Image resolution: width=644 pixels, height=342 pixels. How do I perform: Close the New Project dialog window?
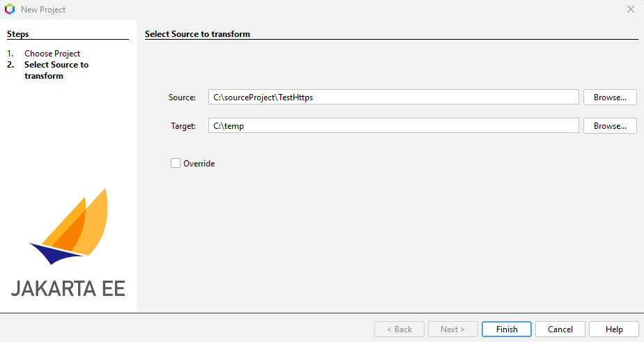[x=630, y=10]
